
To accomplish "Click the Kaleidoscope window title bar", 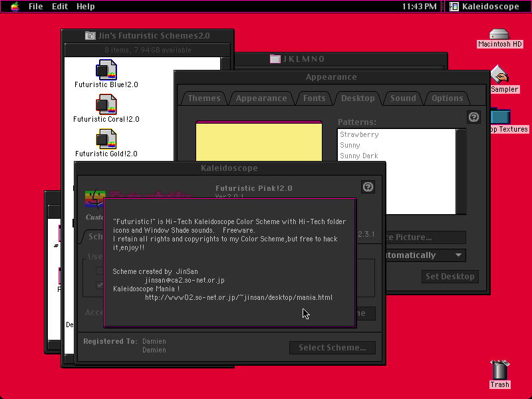I will [229, 168].
